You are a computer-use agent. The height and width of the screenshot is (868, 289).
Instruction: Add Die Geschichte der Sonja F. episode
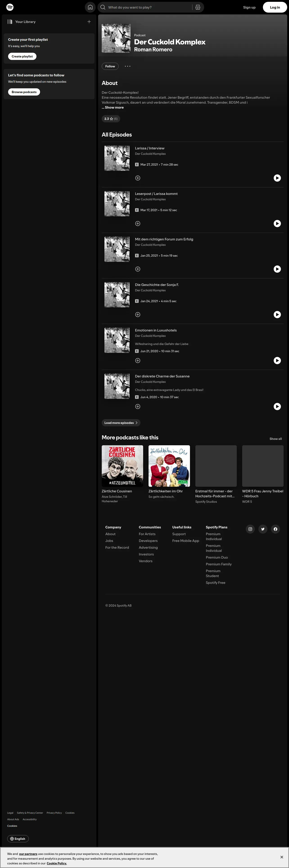pos(138,314)
